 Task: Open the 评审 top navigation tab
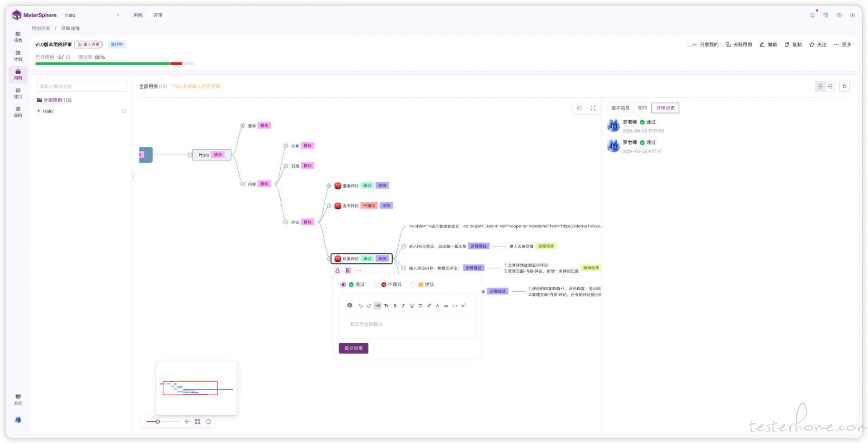(x=158, y=15)
